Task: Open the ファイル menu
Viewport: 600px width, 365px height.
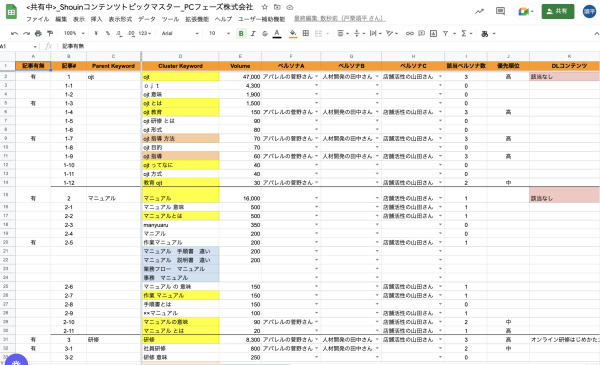Action: click(x=38, y=19)
